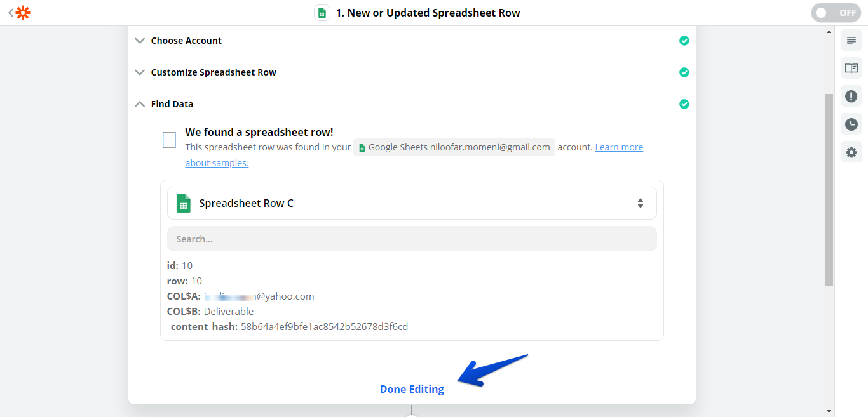Select the _content_hash data row
Viewport: 868px width, 417px height.
coord(287,327)
